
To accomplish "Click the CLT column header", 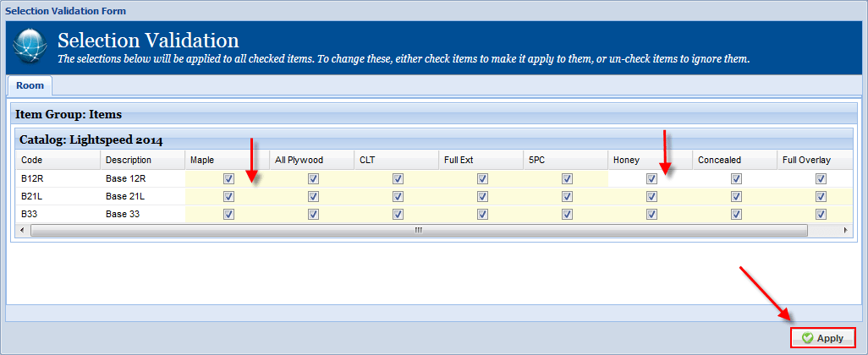I will 397,160.
